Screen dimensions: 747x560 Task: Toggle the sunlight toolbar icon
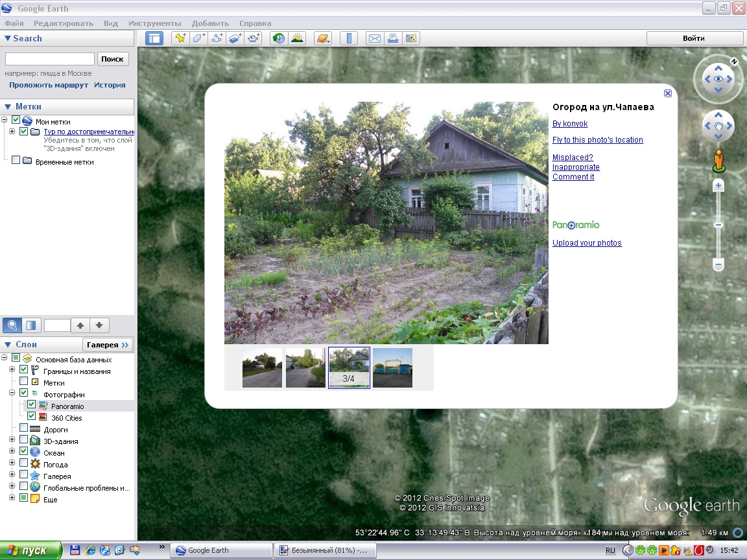click(x=298, y=38)
